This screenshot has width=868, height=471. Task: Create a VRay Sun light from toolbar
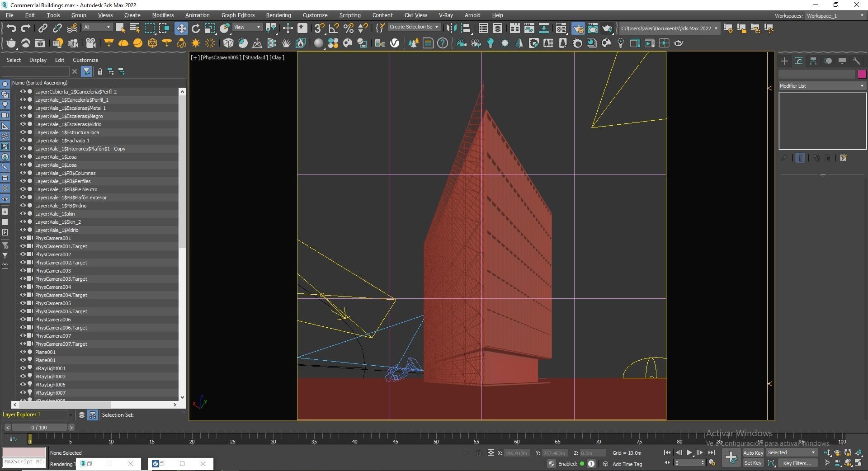point(196,43)
